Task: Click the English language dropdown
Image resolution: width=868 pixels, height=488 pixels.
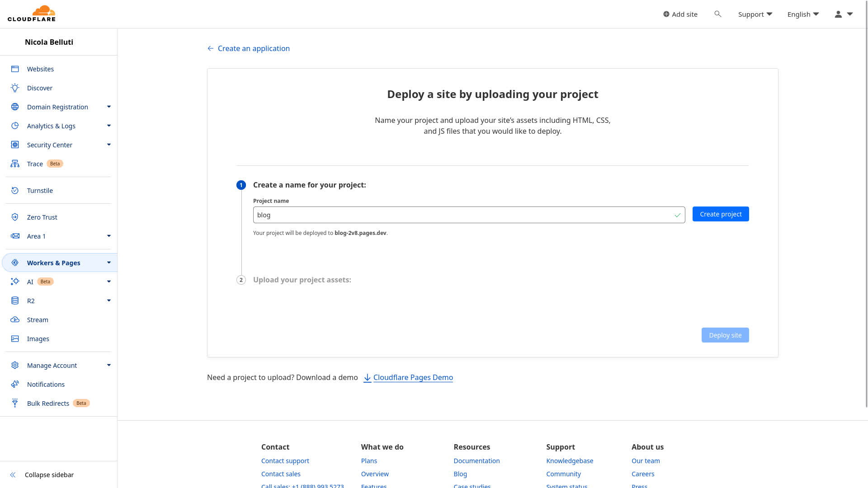Action: click(803, 14)
